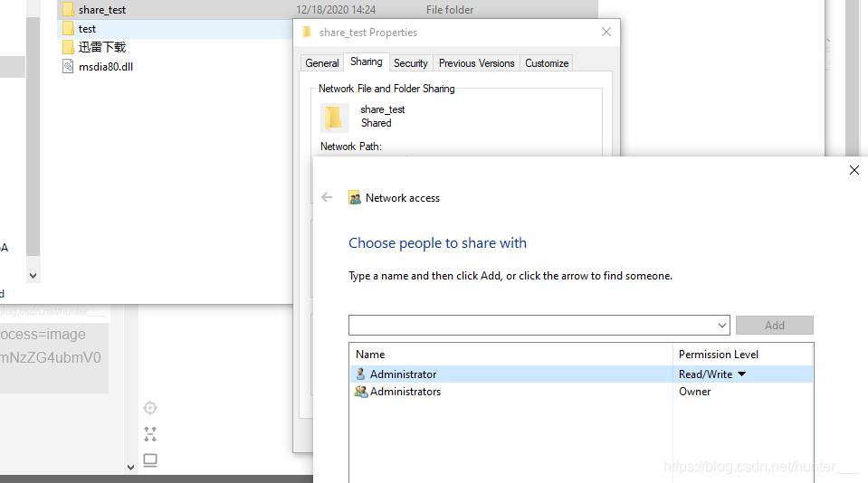Open Read/Write permission dropdown for Administrator
868x483 pixels.
[x=742, y=374]
